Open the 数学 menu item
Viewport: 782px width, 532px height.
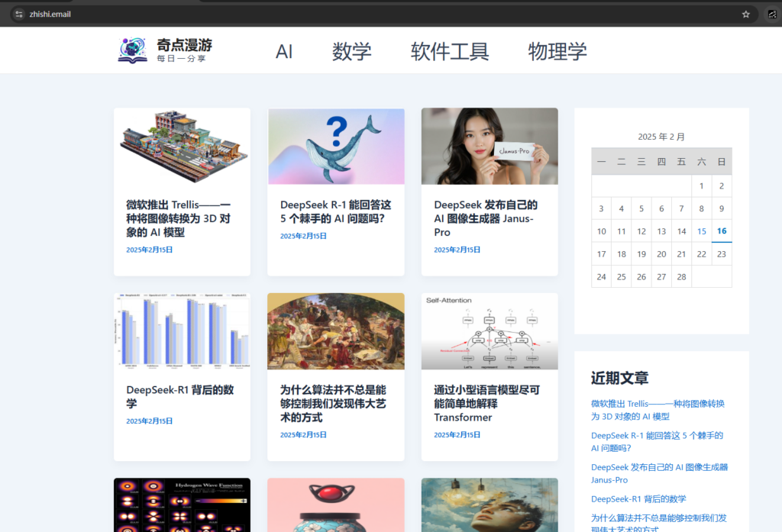point(351,51)
